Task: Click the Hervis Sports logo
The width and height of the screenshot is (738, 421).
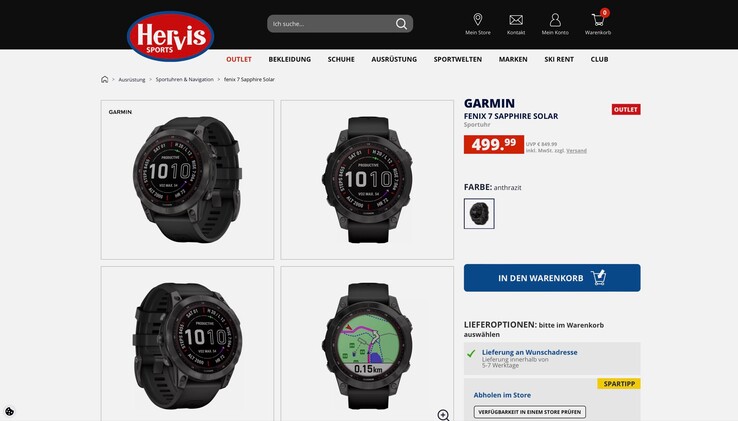Action: (x=170, y=36)
